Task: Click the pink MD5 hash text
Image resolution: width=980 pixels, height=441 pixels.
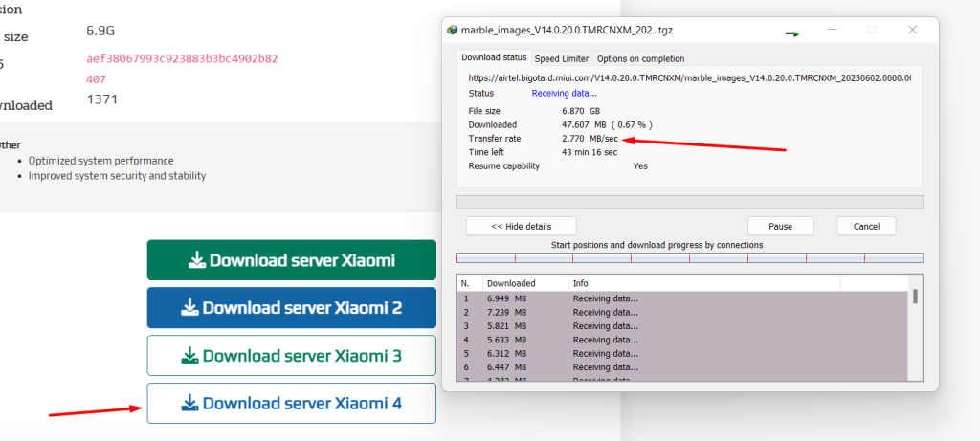Action: pos(182,58)
